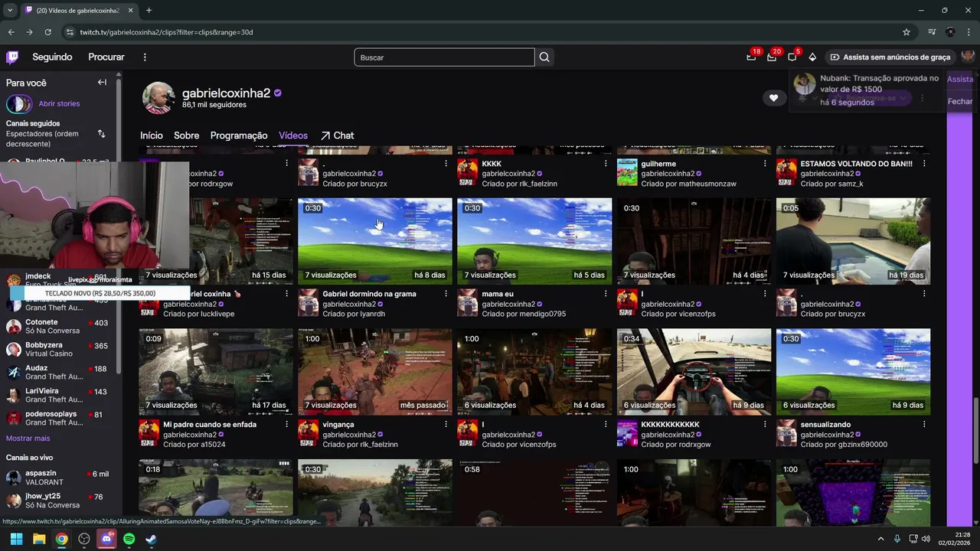The image size is (980, 551).
Task: Open the three-dot more menu in top navigation
Action: click(x=145, y=57)
